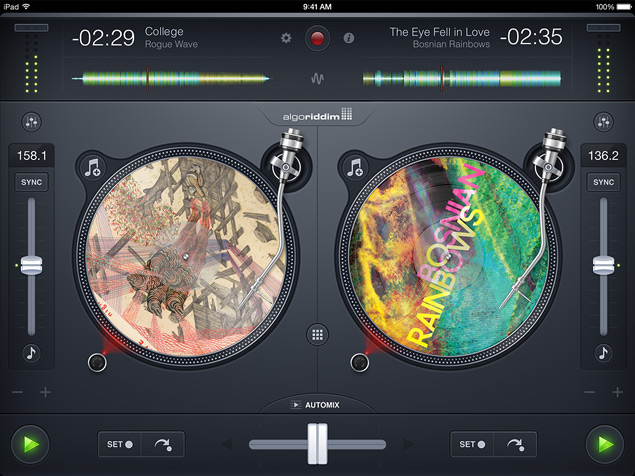
Task: Add a track to the left deck
Action: coord(93,167)
